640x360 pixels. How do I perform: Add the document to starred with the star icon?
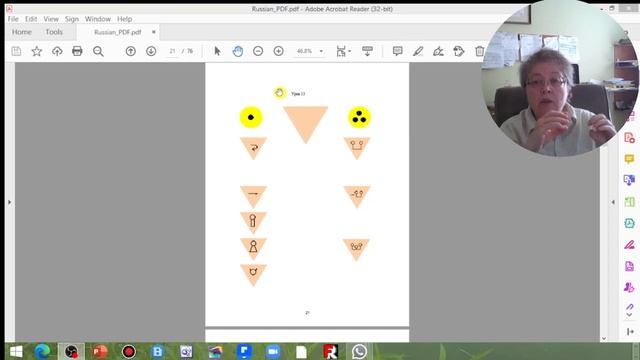coord(37,51)
